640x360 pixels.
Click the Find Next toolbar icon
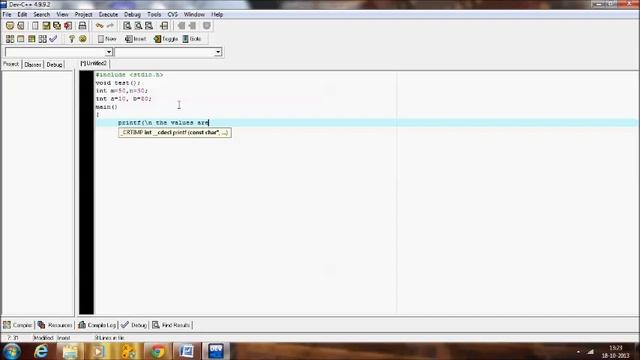click(149, 26)
